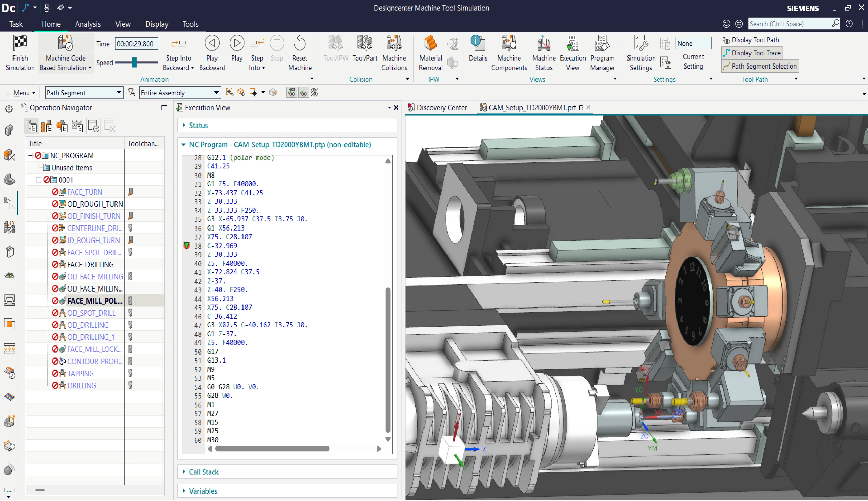The width and height of the screenshot is (868, 501).
Task: Collapse the NC_PROGRAM tree node
Action: point(30,156)
